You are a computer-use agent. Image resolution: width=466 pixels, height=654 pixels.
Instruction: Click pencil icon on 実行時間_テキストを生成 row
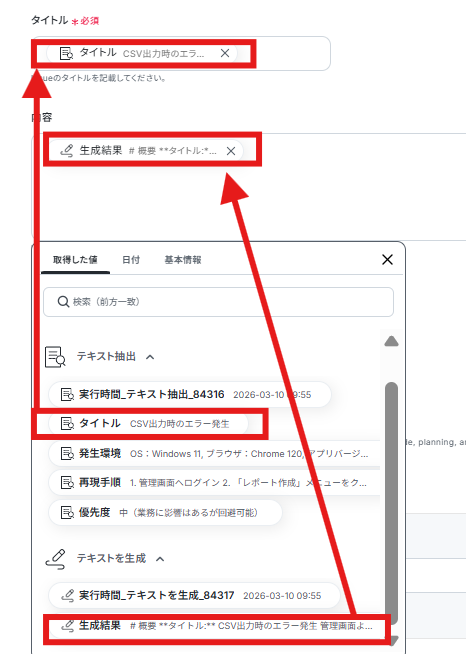click(67, 596)
